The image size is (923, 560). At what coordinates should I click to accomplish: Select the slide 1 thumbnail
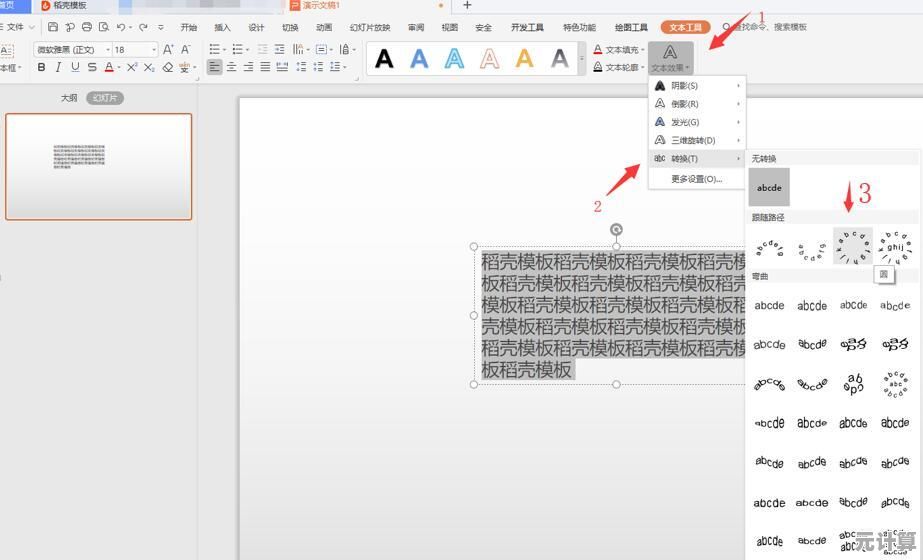99,166
